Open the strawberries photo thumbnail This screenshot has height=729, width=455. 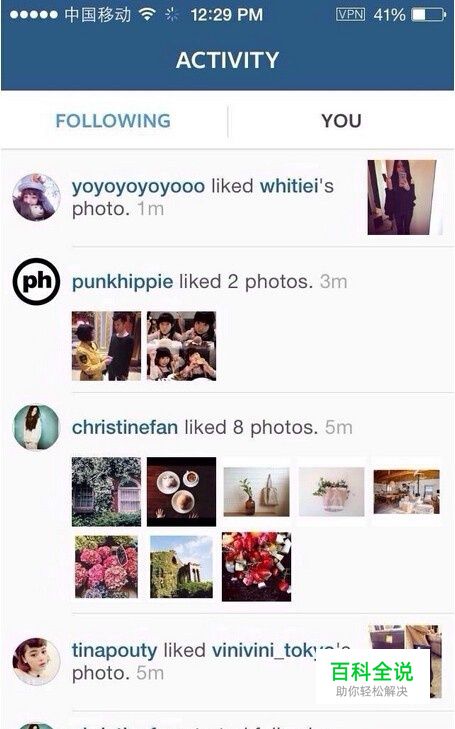point(257,567)
